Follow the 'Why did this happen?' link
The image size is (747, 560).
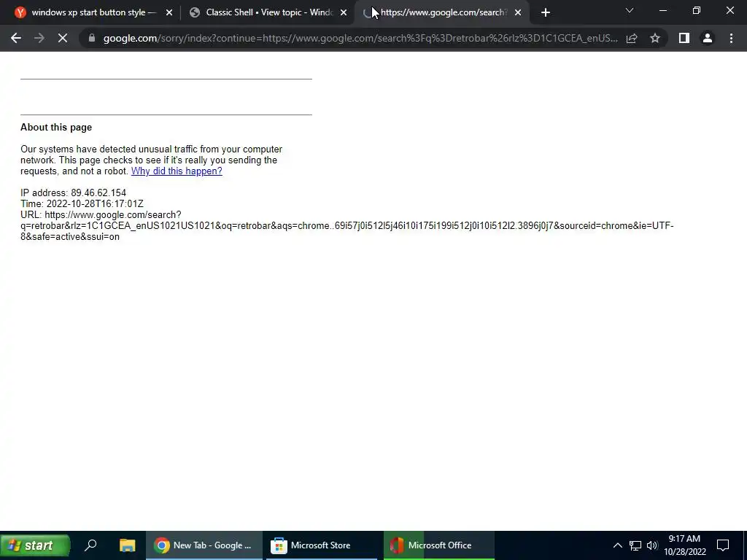coord(177,171)
